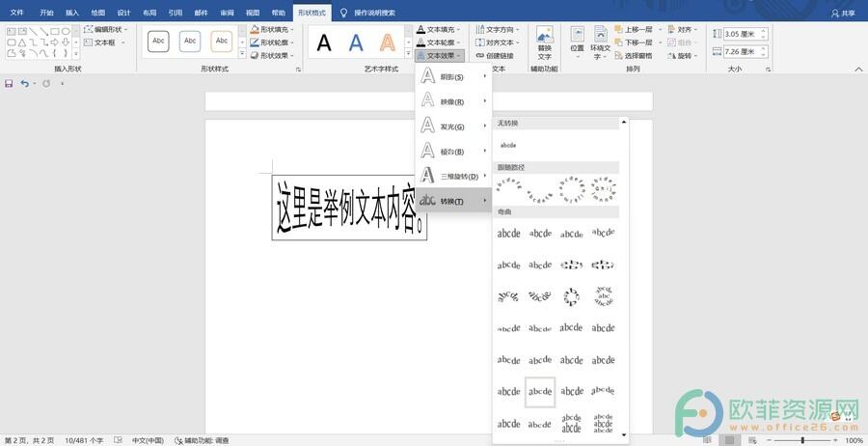Click the highlighted warp preset thumbnail
This screenshot has height=446, width=868.
540,392
